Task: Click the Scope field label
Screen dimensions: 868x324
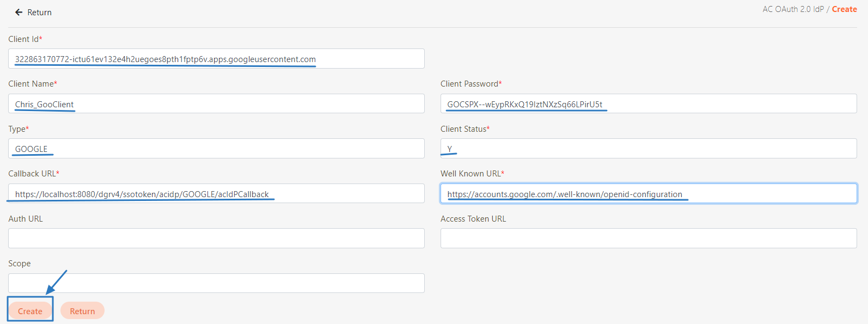Action: point(20,264)
